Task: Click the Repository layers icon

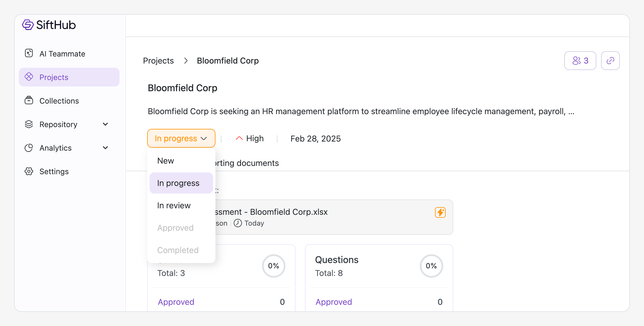Action: (x=29, y=124)
